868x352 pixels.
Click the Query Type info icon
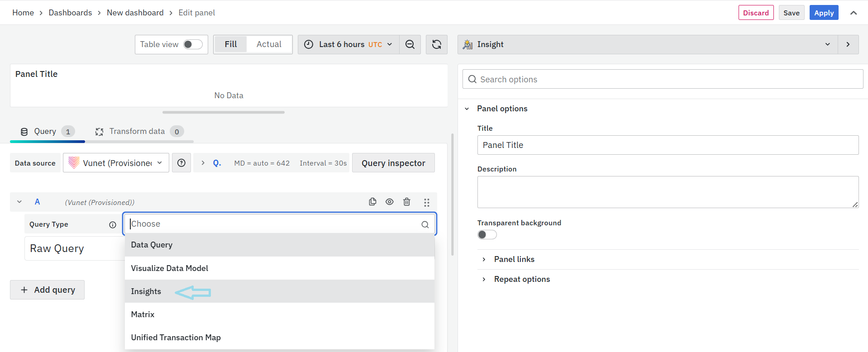(x=113, y=225)
